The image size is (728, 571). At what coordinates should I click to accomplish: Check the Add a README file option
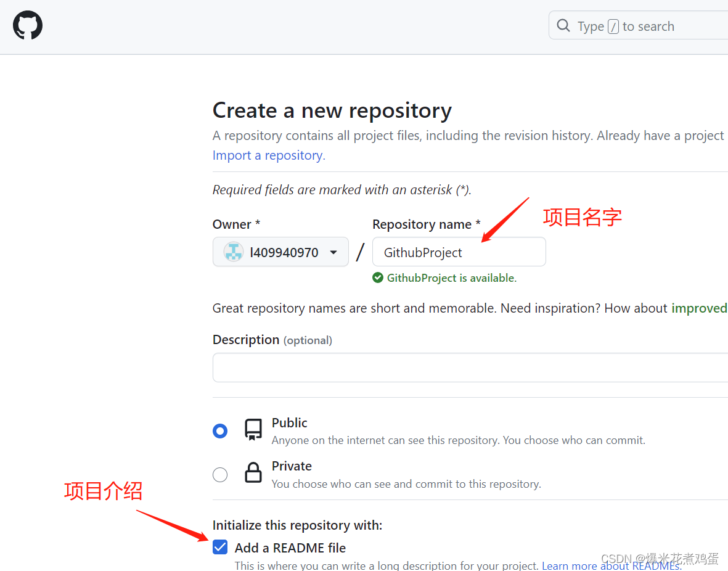point(220,547)
